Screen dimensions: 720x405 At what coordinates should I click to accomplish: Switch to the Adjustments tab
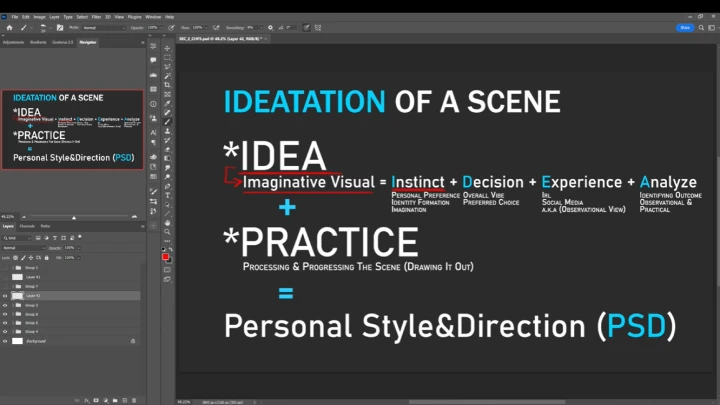pyautogui.click(x=13, y=42)
